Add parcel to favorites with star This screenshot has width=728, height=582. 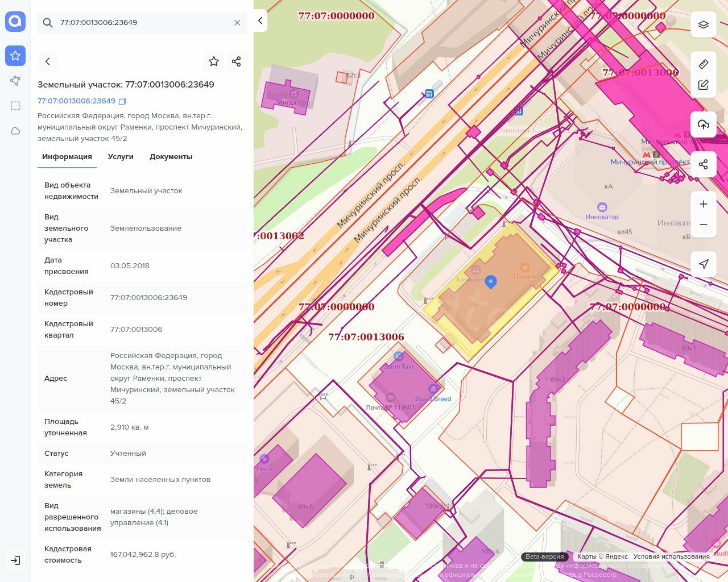coord(214,61)
